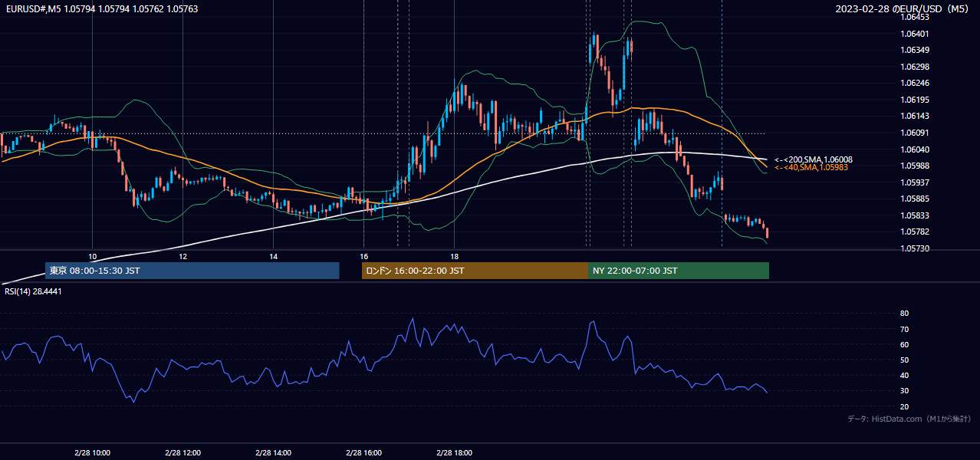Click the RSI(14) 28.4441 indicator label
Screen dimensions: 980x460
[x=33, y=291]
